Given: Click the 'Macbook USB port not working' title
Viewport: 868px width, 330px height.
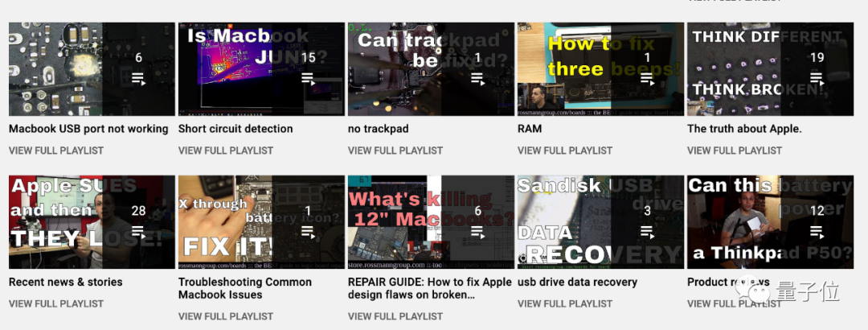Looking at the screenshot, I should (x=88, y=129).
